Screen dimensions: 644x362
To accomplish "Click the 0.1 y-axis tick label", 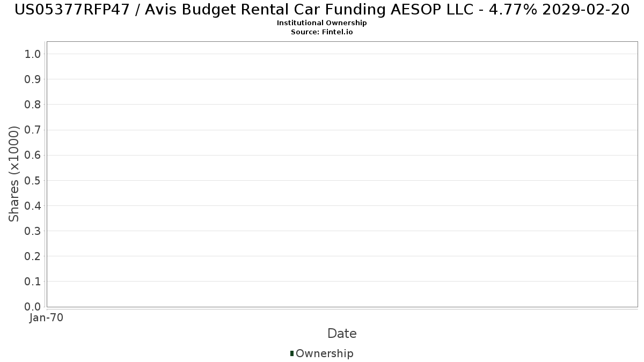I will (33, 282).
